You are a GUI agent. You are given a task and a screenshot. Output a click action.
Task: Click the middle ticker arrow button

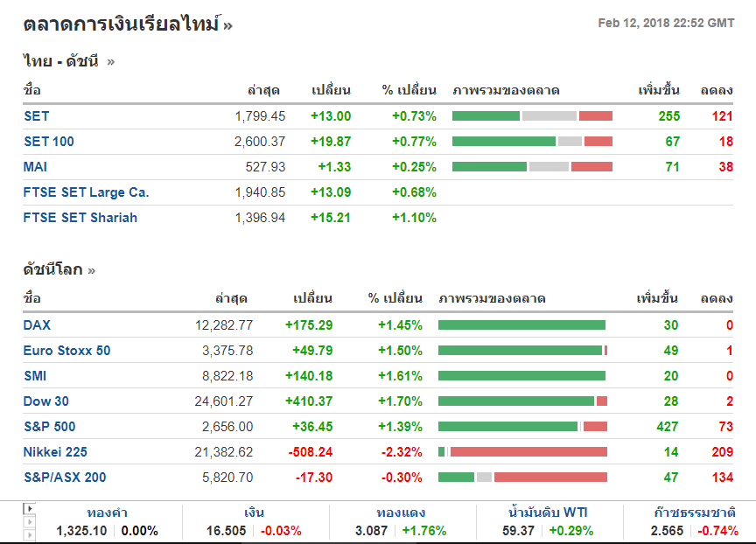click(29, 522)
